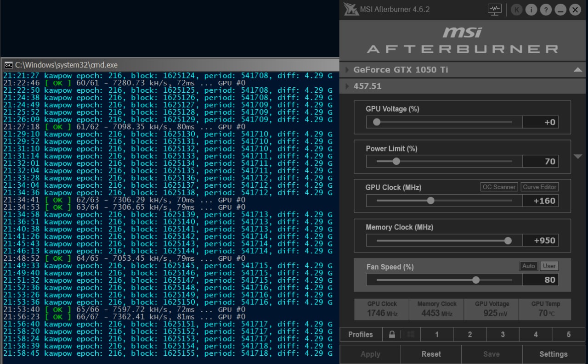This screenshot has width=588, height=364.
Task: Click the log line 60/61 - 7280.73 kH/s
Action: click(124, 83)
